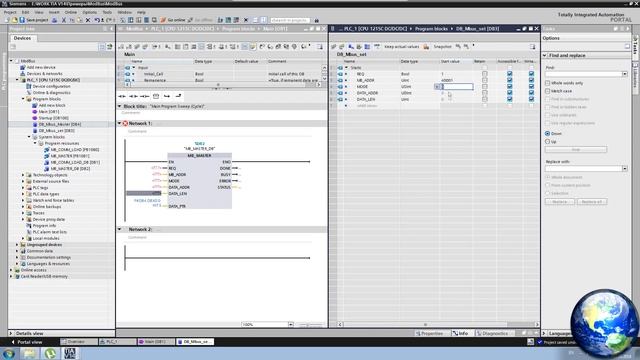Click the Cut scissors icon
The image size is (640, 360).
[64, 20]
